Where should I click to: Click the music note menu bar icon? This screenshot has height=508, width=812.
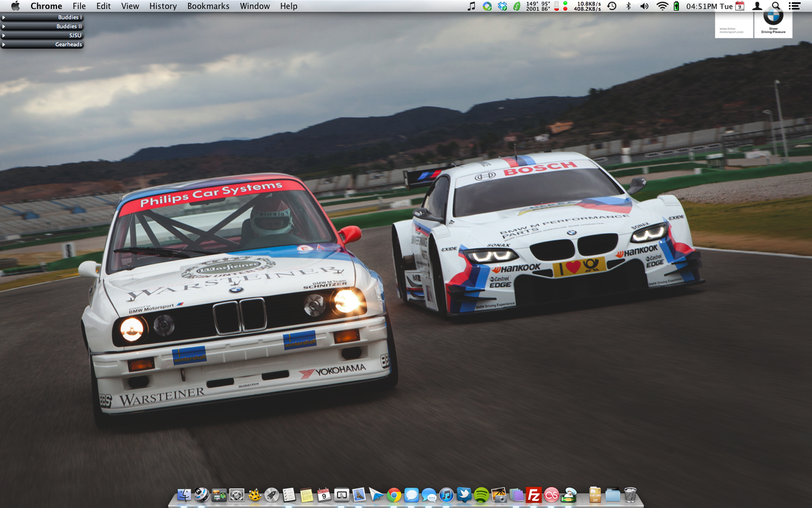[471, 6]
